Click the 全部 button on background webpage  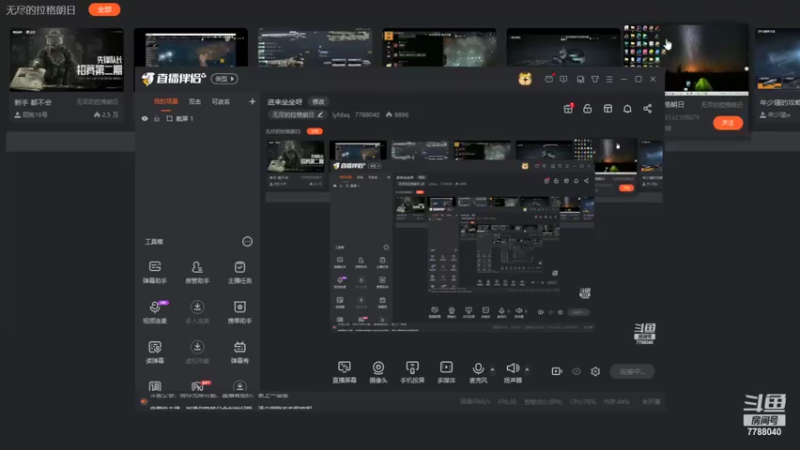(104, 10)
